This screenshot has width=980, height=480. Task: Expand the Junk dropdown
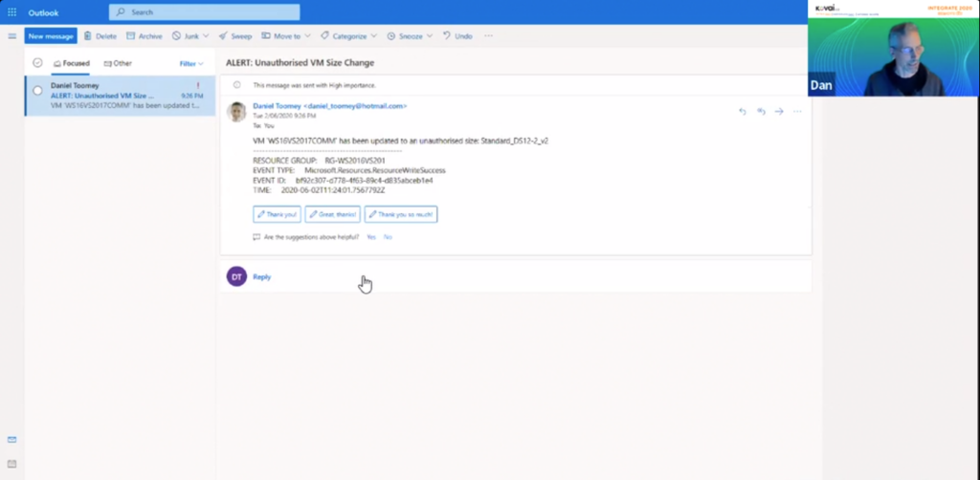206,36
